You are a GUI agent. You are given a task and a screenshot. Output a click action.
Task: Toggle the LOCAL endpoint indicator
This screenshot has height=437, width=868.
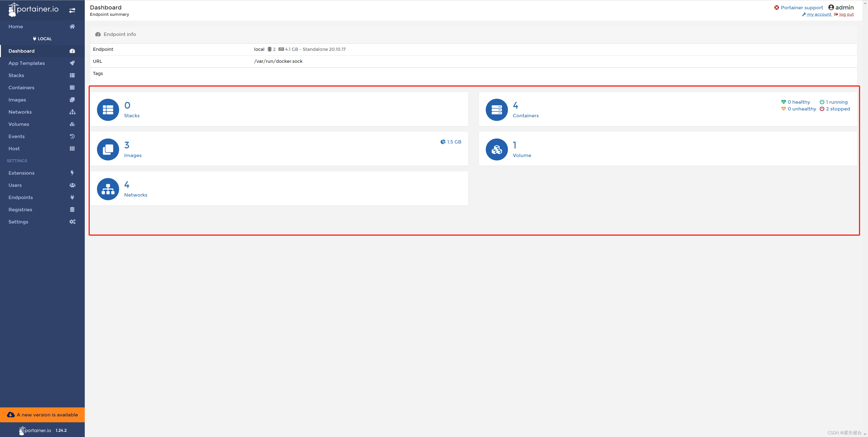click(42, 38)
